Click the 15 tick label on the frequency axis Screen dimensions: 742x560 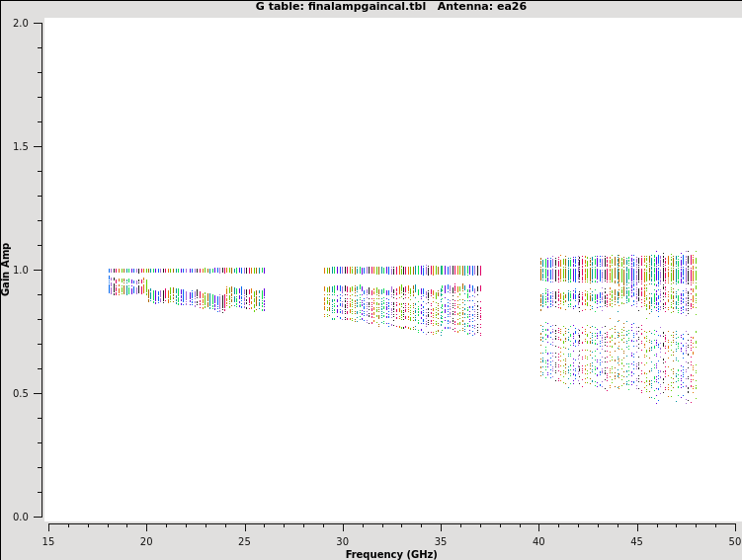48,541
